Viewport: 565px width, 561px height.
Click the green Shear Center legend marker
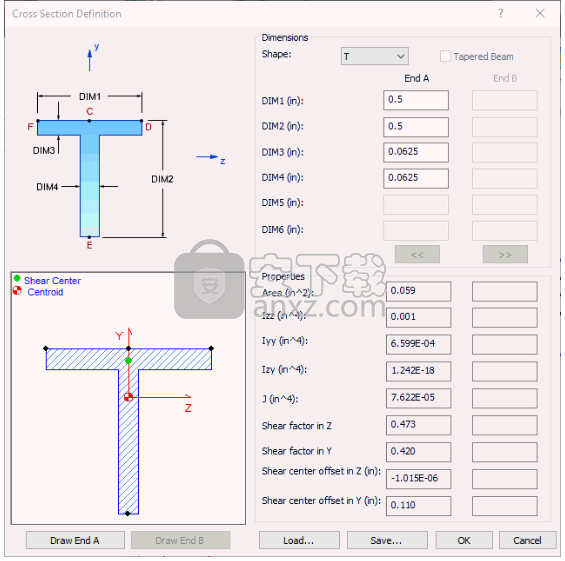pyautogui.click(x=17, y=278)
